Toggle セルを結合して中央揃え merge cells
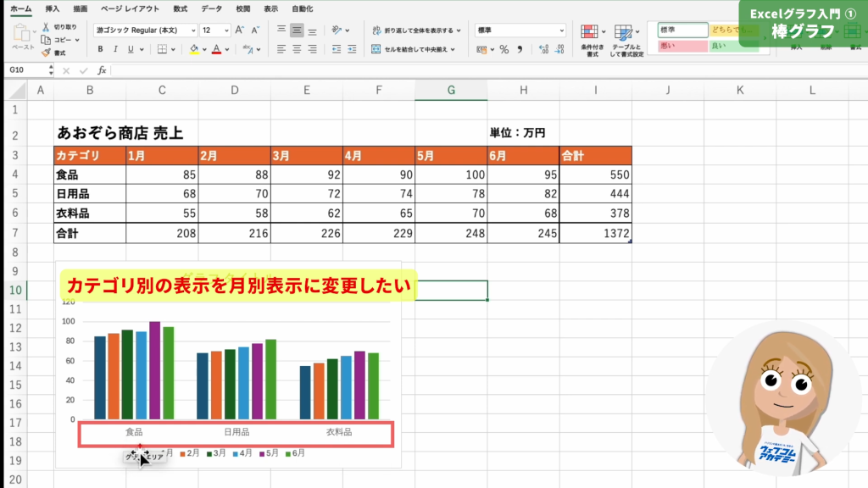The image size is (868, 488). point(412,50)
